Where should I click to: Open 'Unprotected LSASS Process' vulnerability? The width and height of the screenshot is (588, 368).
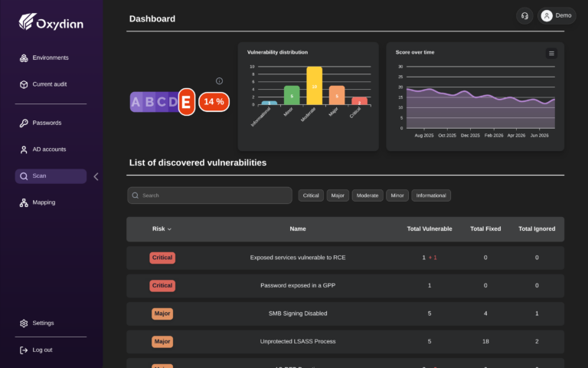point(345,342)
